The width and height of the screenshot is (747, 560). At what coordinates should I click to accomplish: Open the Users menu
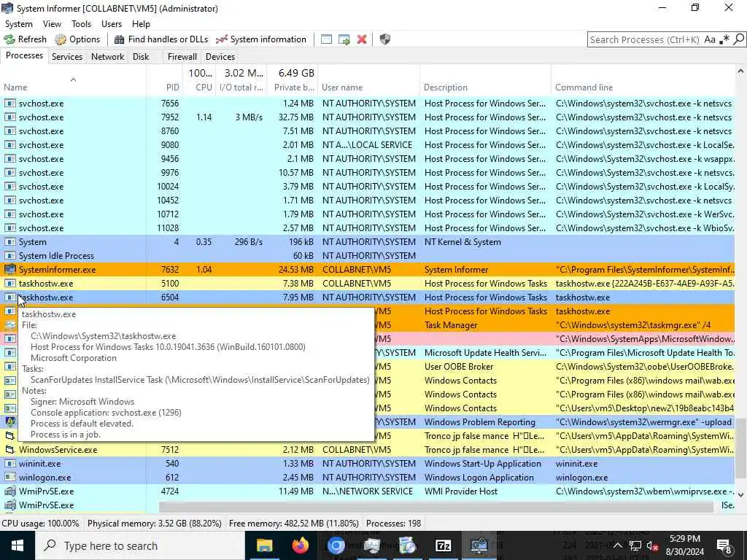click(x=112, y=24)
